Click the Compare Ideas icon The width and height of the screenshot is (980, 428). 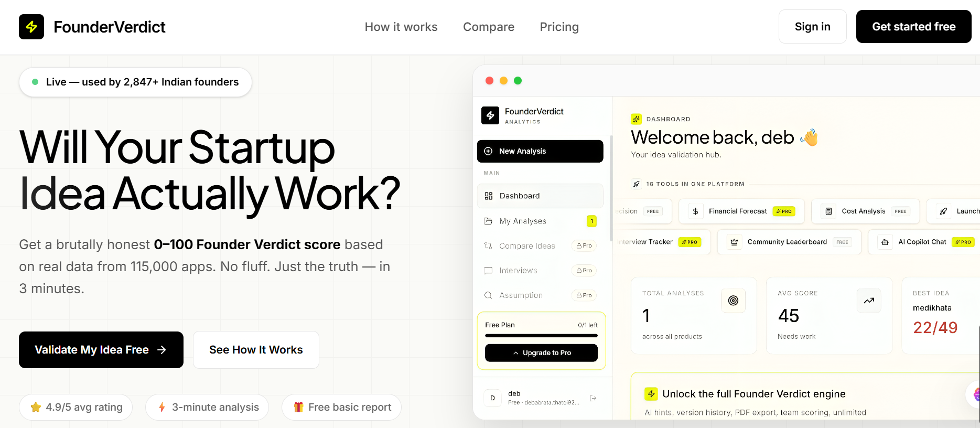click(488, 245)
